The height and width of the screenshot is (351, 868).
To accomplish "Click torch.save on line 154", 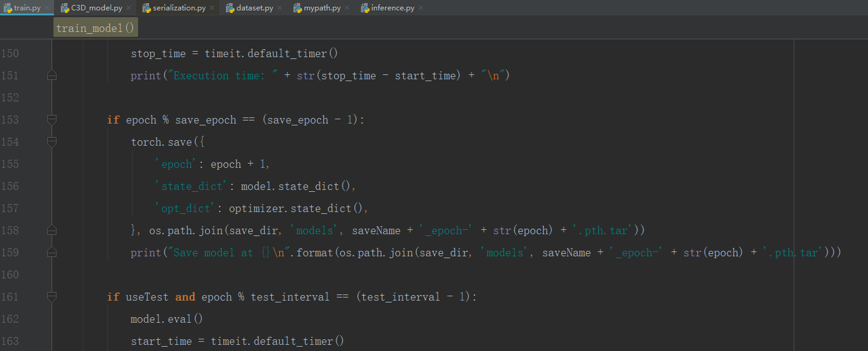I will 161,142.
